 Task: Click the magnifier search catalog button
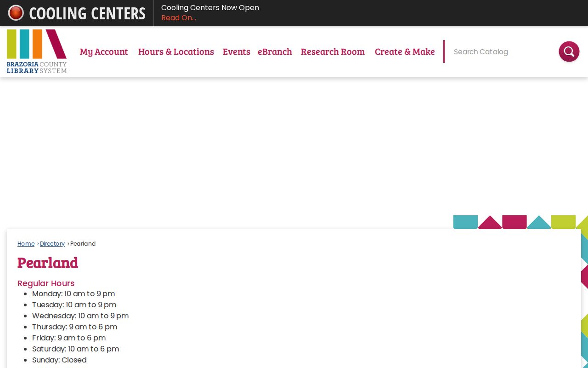(x=569, y=52)
